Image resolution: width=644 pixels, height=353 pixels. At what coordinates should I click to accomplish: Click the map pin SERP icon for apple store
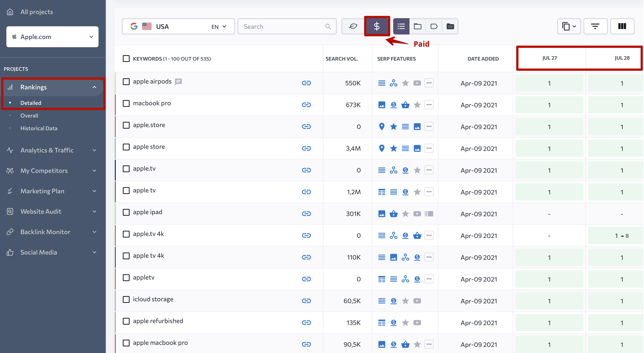coord(382,148)
